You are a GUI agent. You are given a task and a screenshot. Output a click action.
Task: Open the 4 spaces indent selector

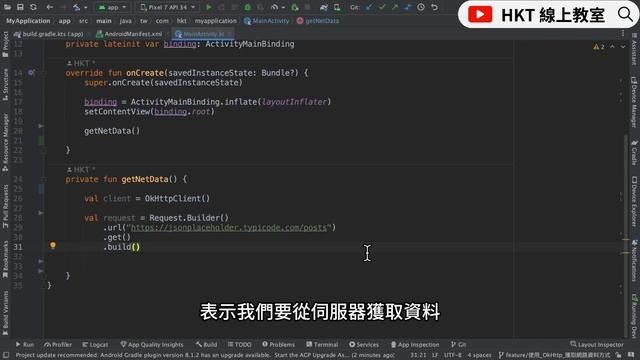(x=479, y=356)
